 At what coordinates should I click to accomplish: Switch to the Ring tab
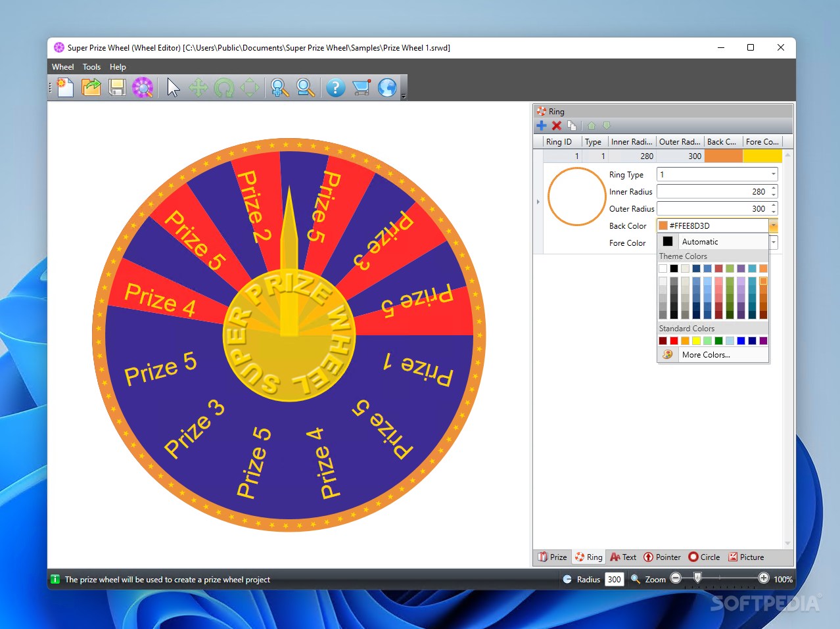click(x=588, y=557)
